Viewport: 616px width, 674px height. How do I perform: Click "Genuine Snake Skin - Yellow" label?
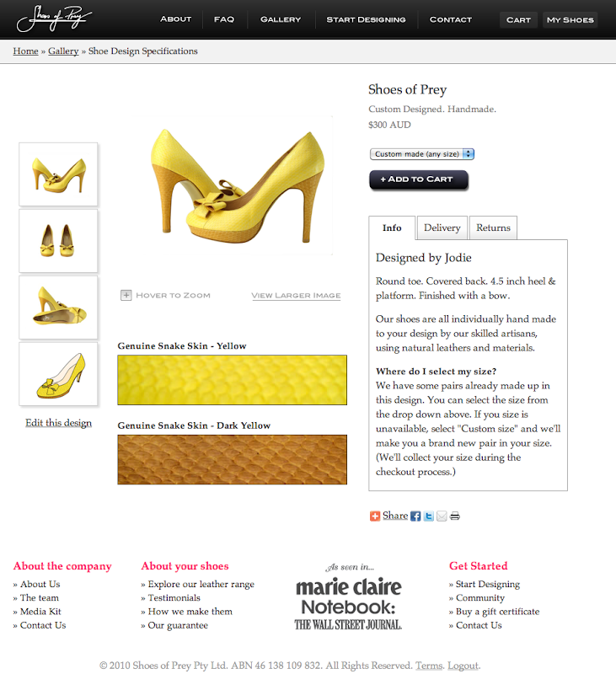click(182, 346)
